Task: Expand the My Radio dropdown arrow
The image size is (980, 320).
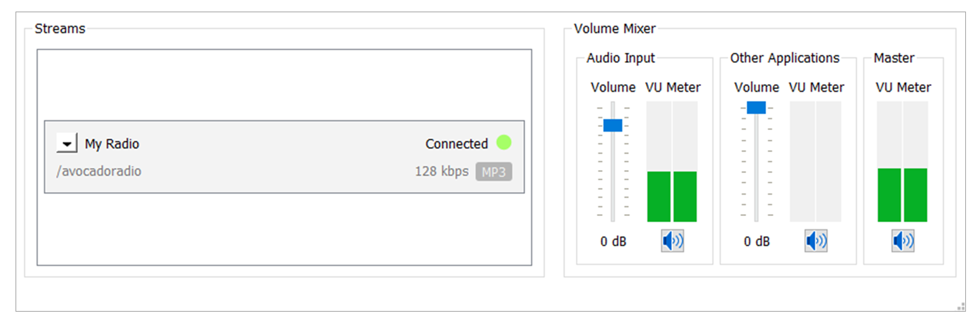Action: (x=67, y=144)
